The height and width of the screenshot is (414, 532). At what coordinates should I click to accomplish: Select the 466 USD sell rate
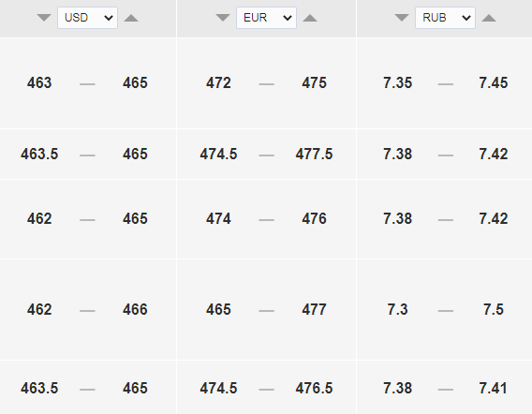point(135,309)
